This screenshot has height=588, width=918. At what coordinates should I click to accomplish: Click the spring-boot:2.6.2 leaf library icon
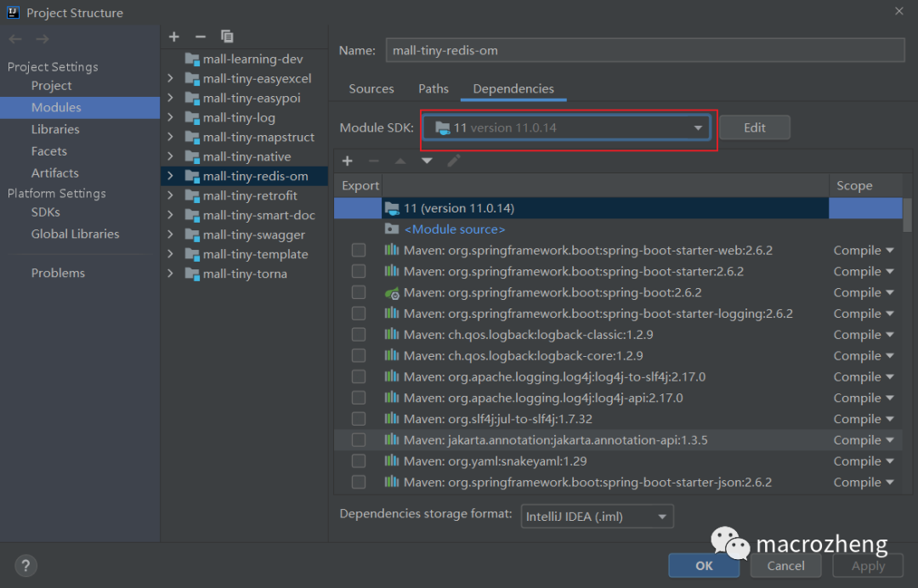pos(392,292)
